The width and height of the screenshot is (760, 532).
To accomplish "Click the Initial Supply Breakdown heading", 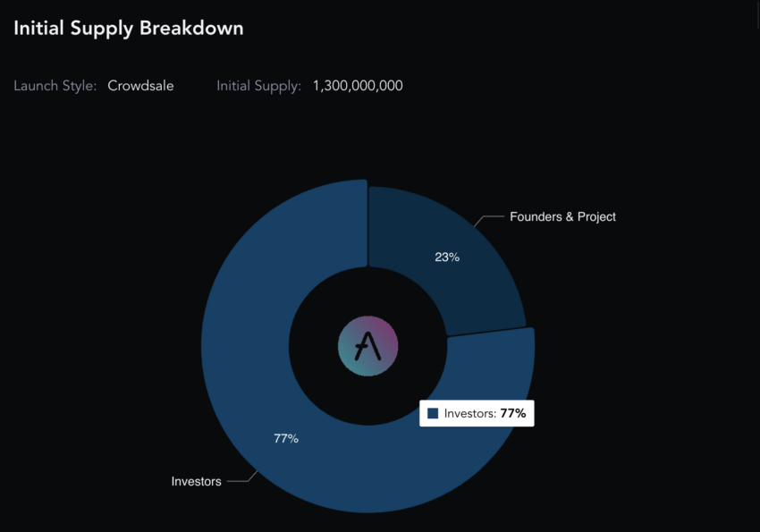I will click(129, 28).
